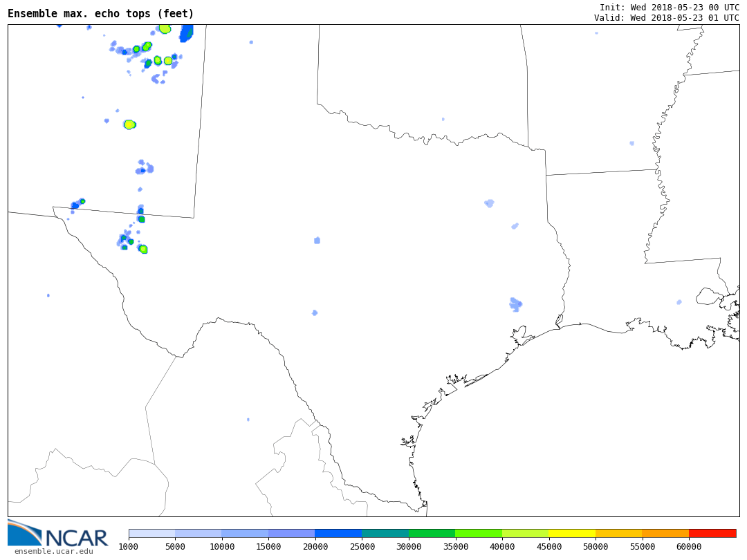This screenshot has height=560, width=747.
Task: Select the Valid 01 UTC timestamp text
Action: 666,18
